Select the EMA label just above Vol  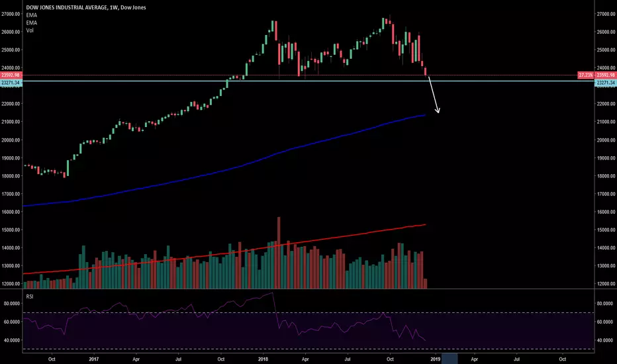pyautogui.click(x=32, y=23)
